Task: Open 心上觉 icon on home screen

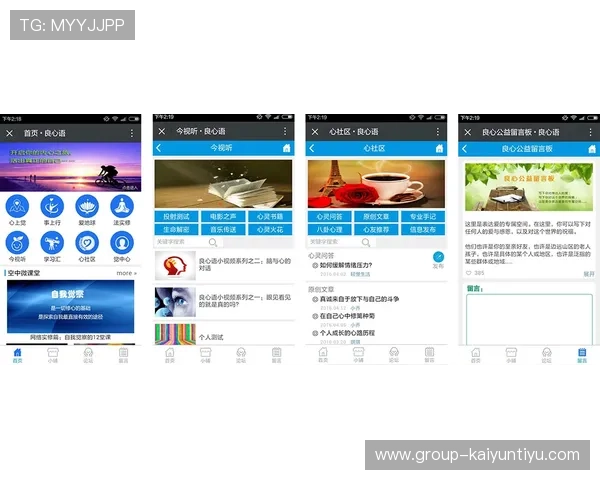Action: coord(17,206)
